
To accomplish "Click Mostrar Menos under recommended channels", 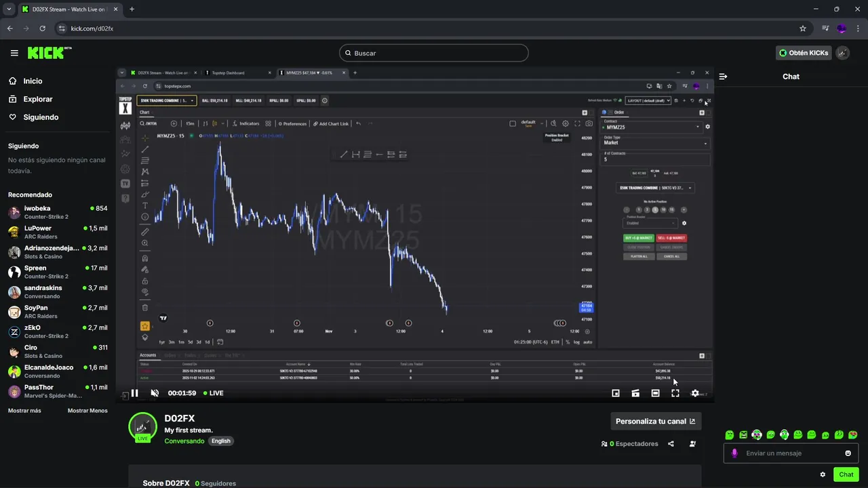I will [x=87, y=411].
